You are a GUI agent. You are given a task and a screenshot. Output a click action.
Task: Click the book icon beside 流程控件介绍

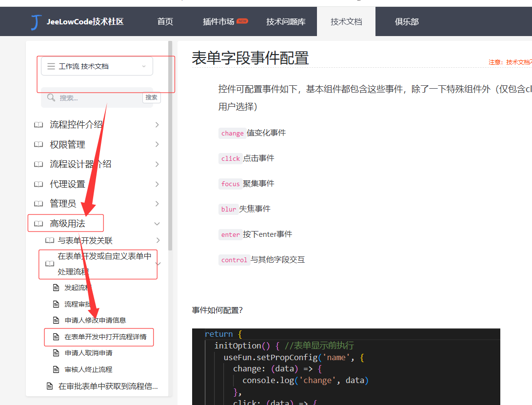click(x=39, y=125)
